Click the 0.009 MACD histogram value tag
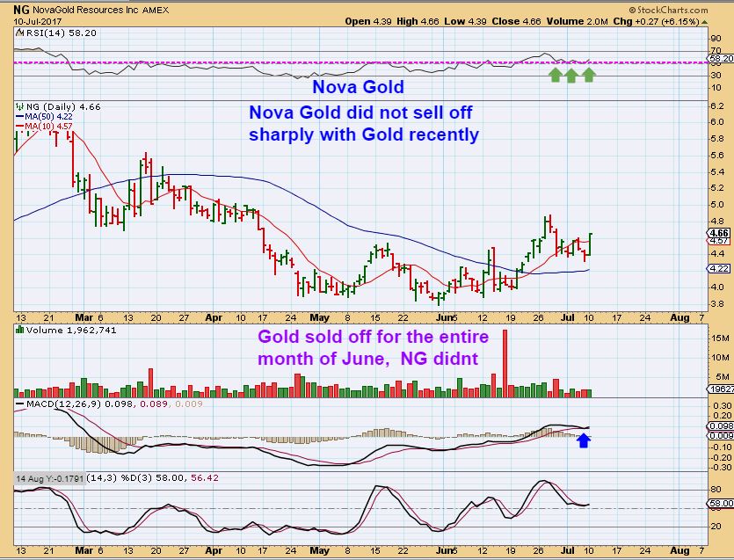Screen dimensions: 734x560 (x=721, y=435)
